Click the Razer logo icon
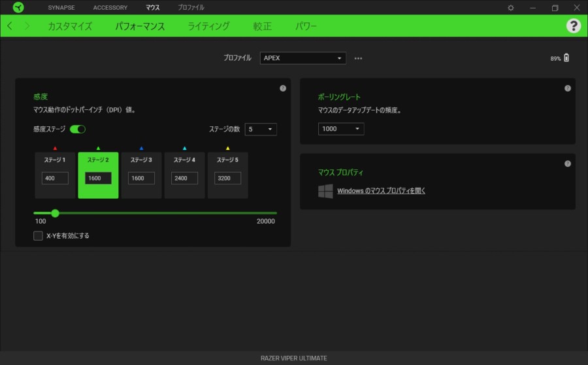This screenshot has width=588, height=365. coord(18,7)
